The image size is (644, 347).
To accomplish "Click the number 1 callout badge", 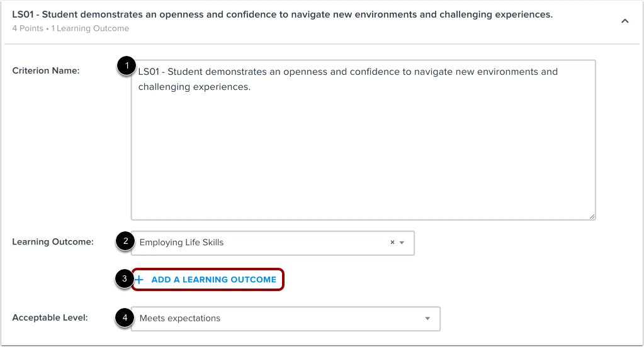I will [127, 65].
